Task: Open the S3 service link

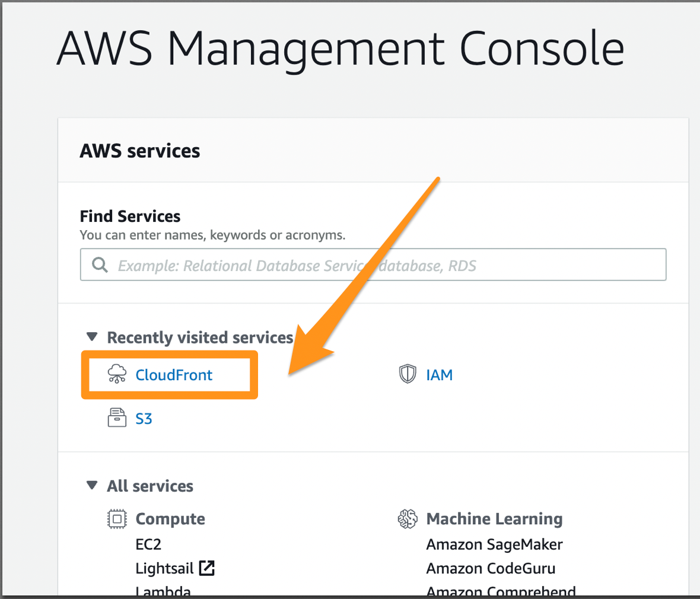Action: point(144,419)
